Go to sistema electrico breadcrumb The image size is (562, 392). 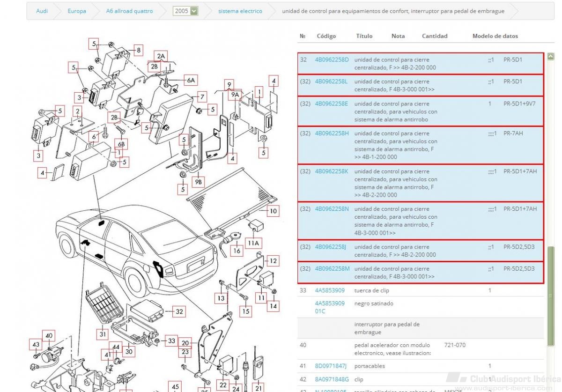tap(240, 11)
